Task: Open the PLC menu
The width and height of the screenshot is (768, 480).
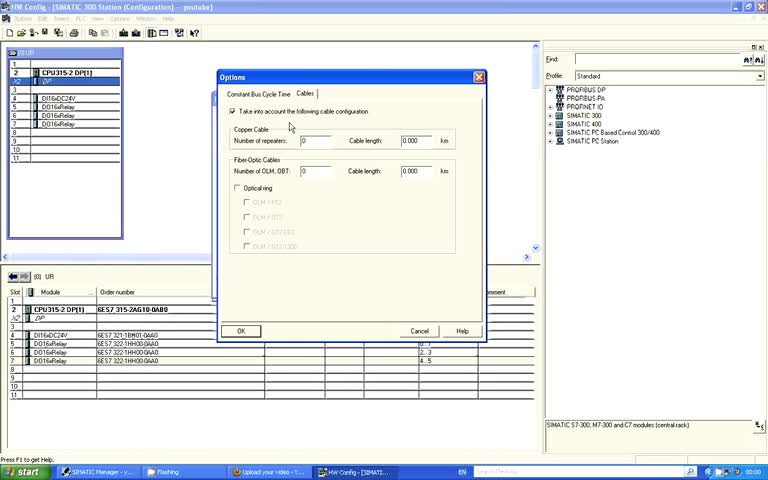Action: pyautogui.click(x=80, y=19)
